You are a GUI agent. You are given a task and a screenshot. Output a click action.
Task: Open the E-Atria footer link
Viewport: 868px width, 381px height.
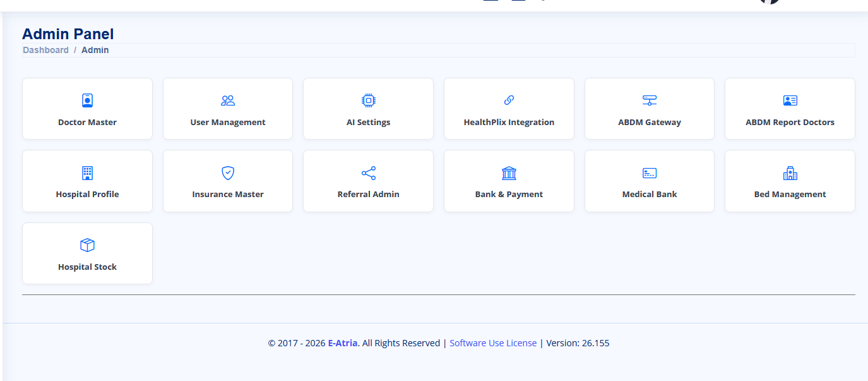pos(343,343)
